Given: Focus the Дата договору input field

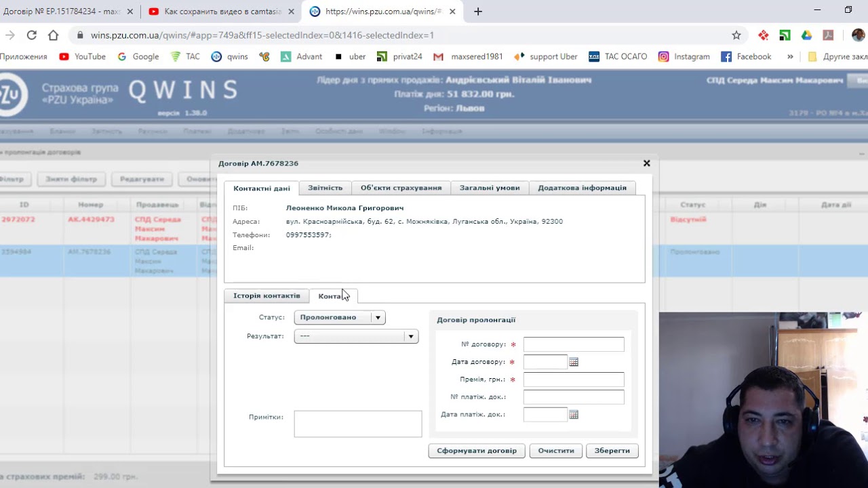Looking at the screenshot, I should [x=545, y=362].
